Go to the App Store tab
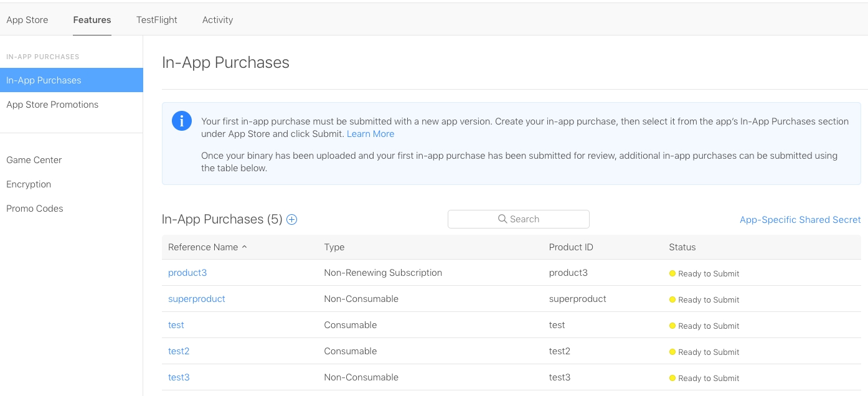The width and height of the screenshot is (868, 396). coord(27,20)
